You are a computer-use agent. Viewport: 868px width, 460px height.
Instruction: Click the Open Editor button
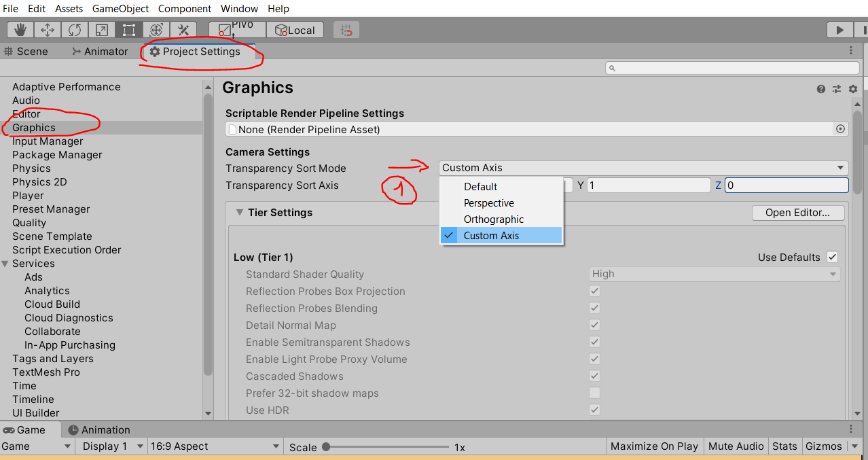click(797, 213)
